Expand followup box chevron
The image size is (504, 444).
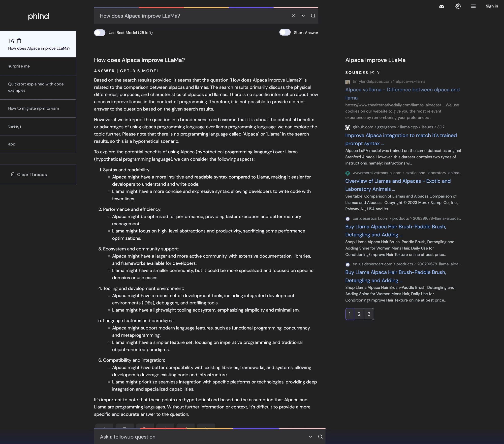pyautogui.click(x=310, y=437)
